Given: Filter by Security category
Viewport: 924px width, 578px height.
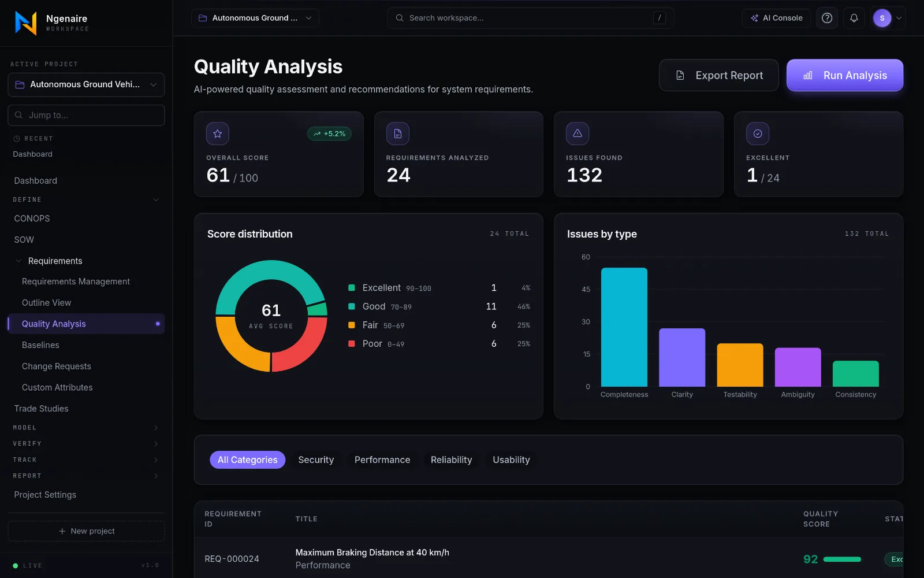Looking at the screenshot, I should click(x=316, y=460).
